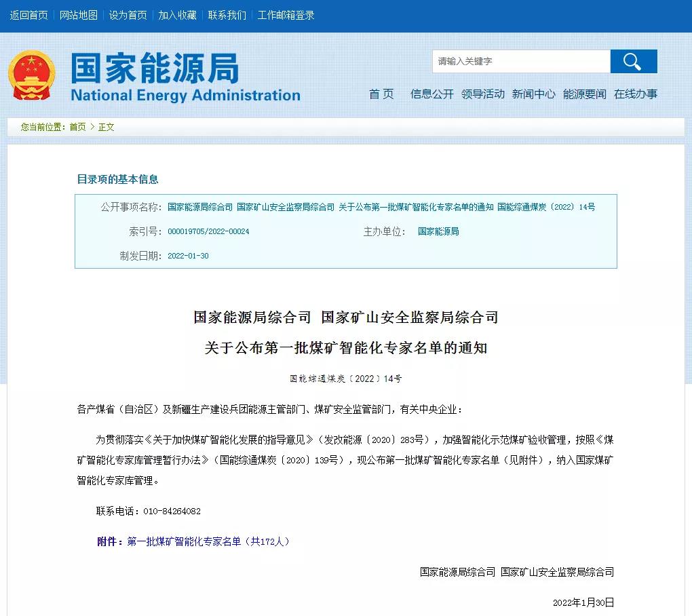Click the magnifier search icon button
The width and height of the screenshot is (692, 616).
tap(633, 62)
